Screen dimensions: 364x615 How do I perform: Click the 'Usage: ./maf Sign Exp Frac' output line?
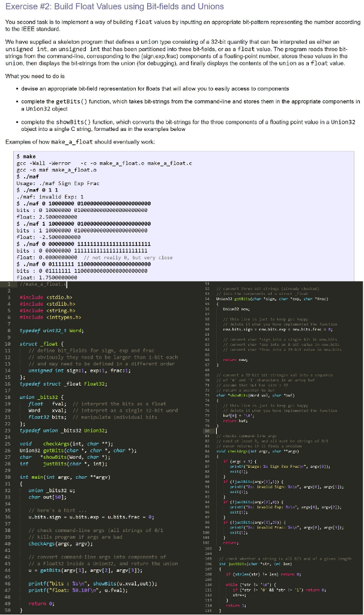58,183
